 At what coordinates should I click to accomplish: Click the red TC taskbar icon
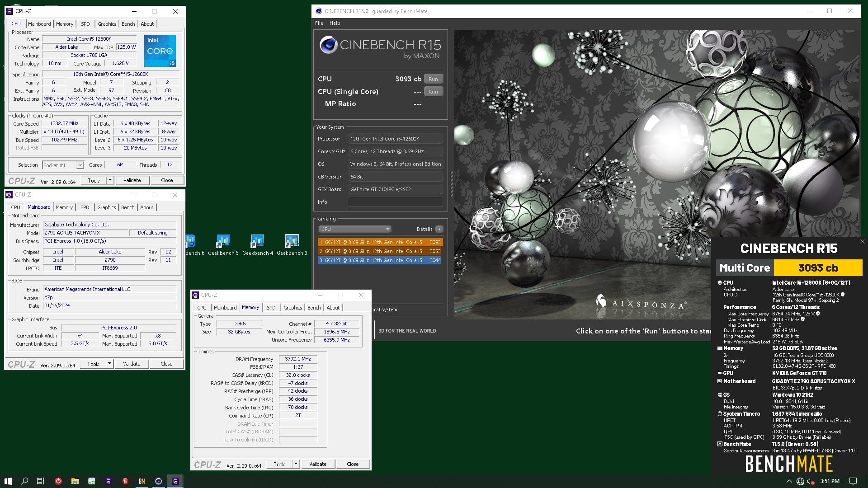point(125,481)
